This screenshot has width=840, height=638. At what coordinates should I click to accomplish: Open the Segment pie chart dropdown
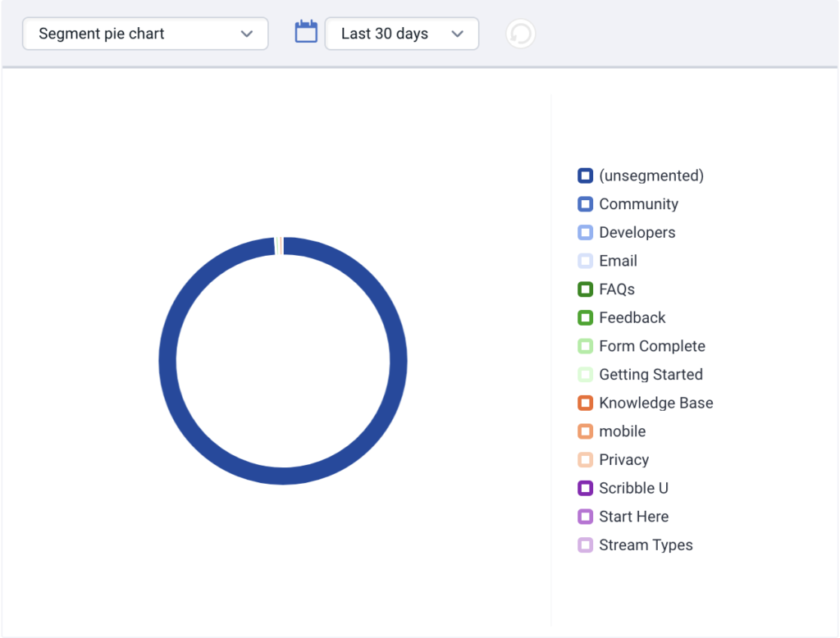(145, 34)
